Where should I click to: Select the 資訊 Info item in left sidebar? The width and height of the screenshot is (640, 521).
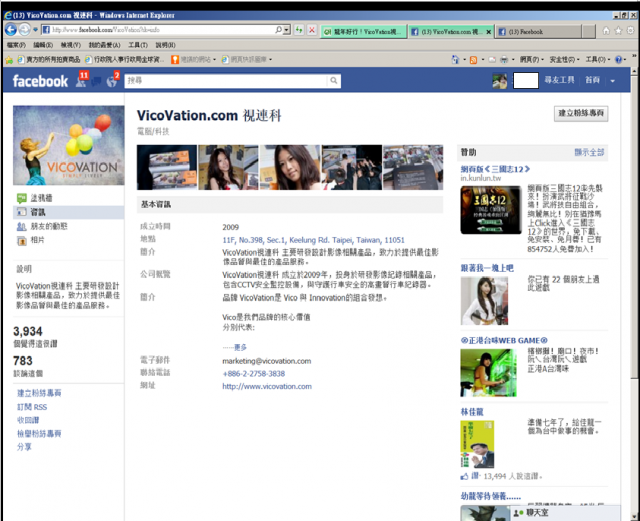click(x=69, y=212)
